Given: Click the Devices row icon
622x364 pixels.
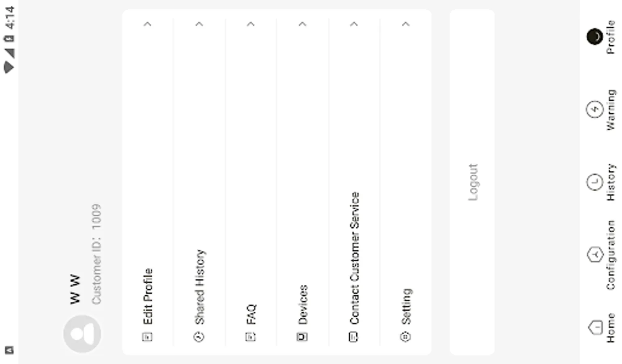Looking at the screenshot, I should coord(302,336).
